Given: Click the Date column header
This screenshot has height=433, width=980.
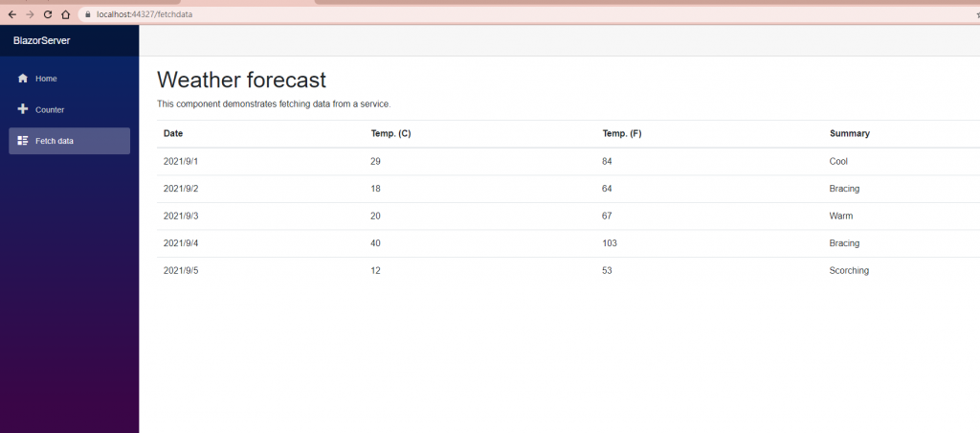Looking at the screenshot, I should tap(173, 133).
